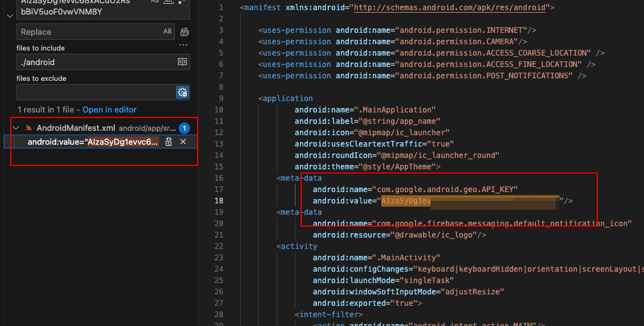The height and width of the screenshot is (326, 644).
Task: Click the Replace All icon
Action: 184,32
